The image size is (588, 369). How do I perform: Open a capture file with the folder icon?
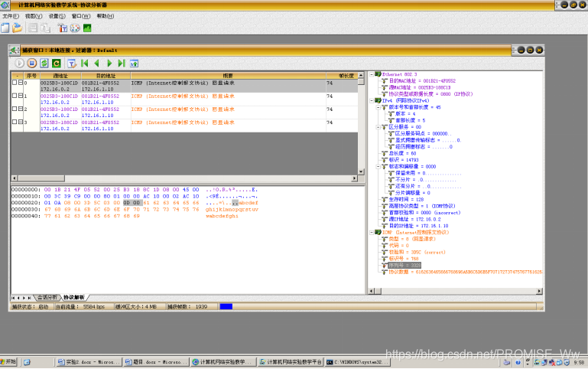click(x=18, y=28)
